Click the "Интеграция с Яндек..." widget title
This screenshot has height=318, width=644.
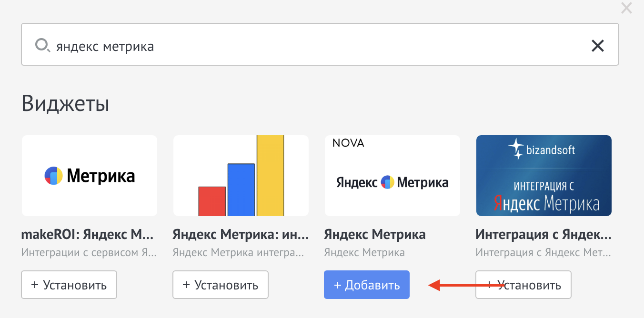543,235
